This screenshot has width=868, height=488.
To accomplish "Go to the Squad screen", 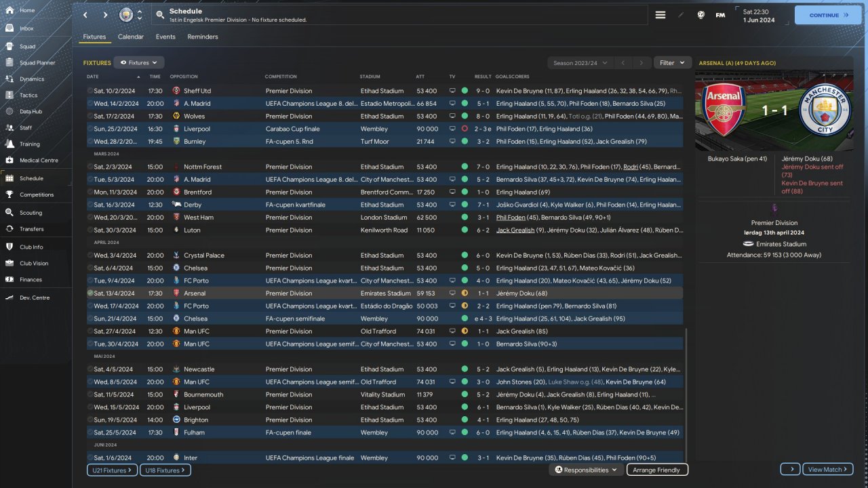I will point(27,47).
